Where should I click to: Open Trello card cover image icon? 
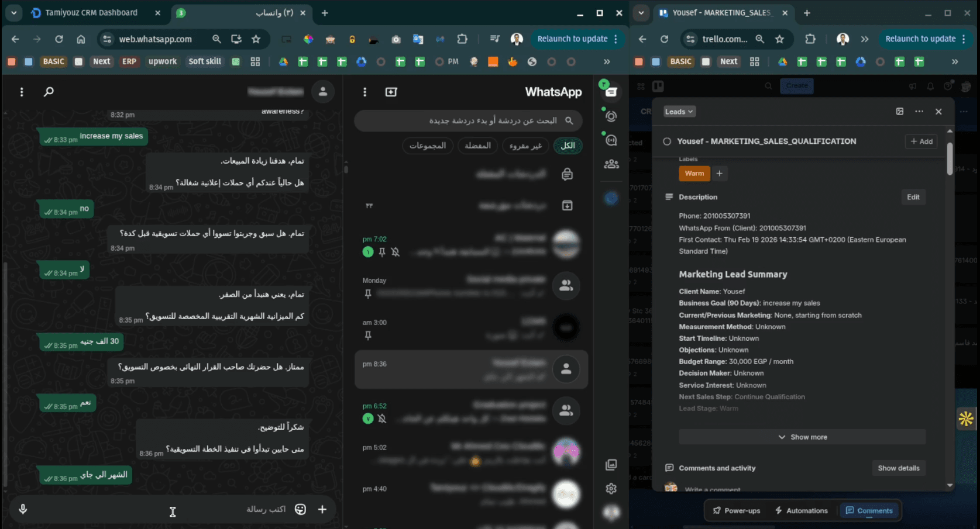[x=900, y=112]
